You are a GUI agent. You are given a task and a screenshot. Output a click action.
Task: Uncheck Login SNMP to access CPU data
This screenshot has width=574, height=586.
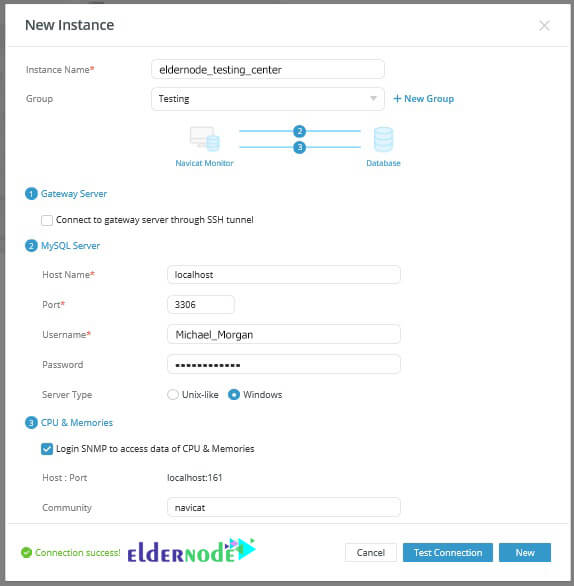coord(47,449)
